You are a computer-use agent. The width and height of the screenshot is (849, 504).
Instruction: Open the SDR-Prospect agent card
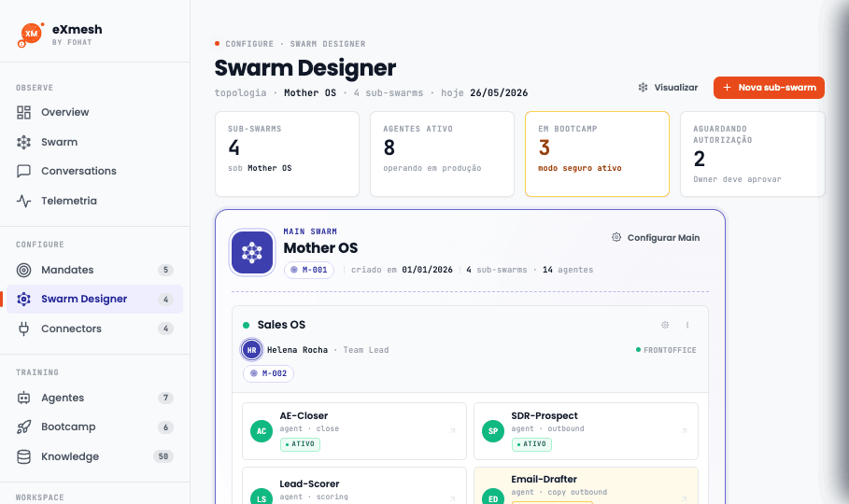coord(586,431)
